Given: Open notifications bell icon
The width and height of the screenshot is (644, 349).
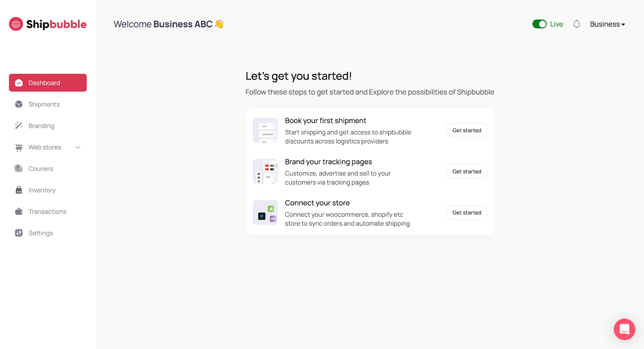Looking at the screenshot, I should (x=576, y=24).
